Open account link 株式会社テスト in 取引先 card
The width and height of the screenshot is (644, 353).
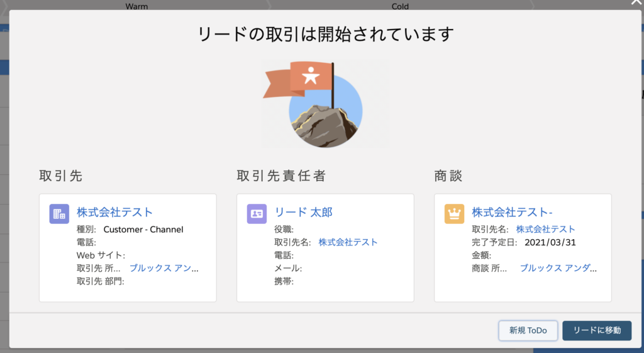point(114,212)
